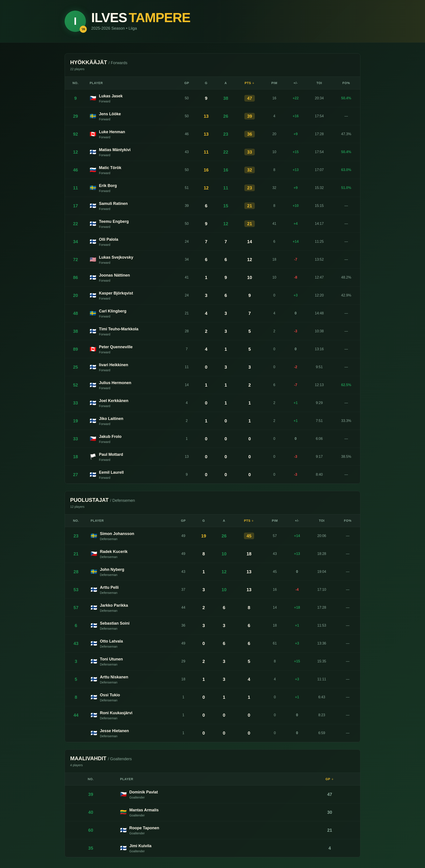Click the highlighted 47-point badge for Lukas Jasek

pyautogui.click(x=249, y=98)
